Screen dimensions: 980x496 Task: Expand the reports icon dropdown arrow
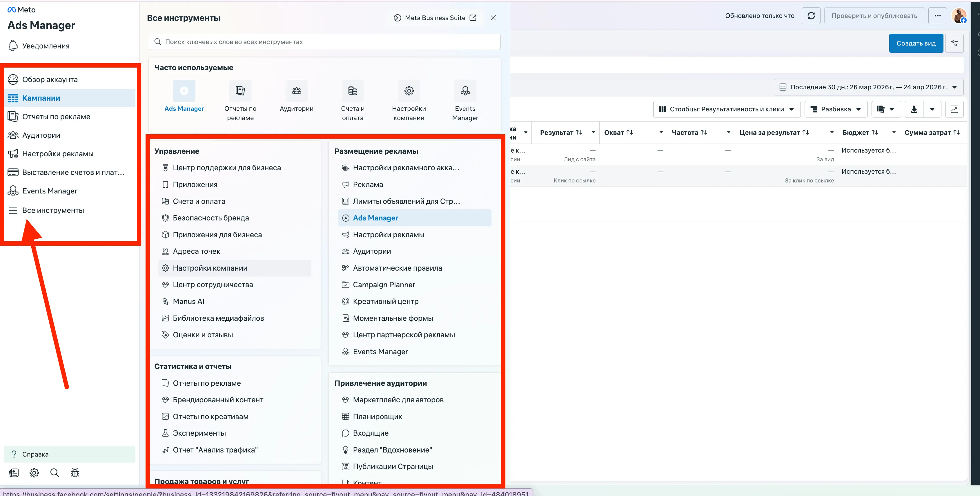[x=891, y=109]
